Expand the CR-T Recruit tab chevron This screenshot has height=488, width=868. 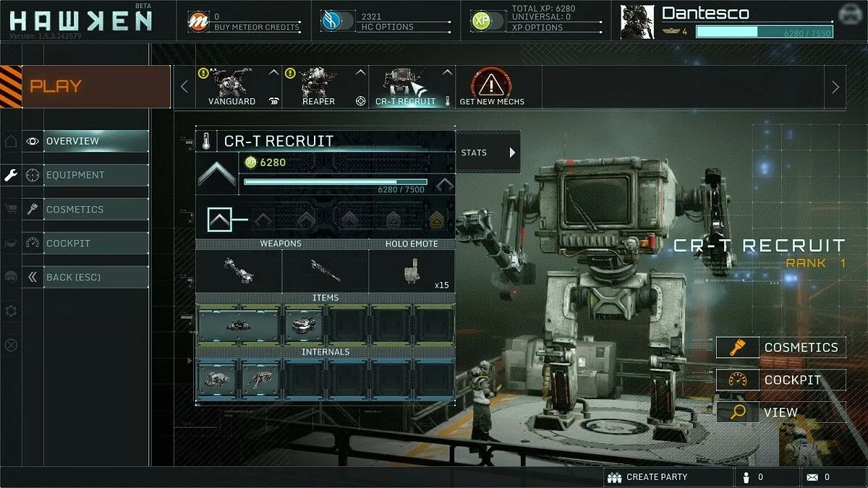coord(447,72)
